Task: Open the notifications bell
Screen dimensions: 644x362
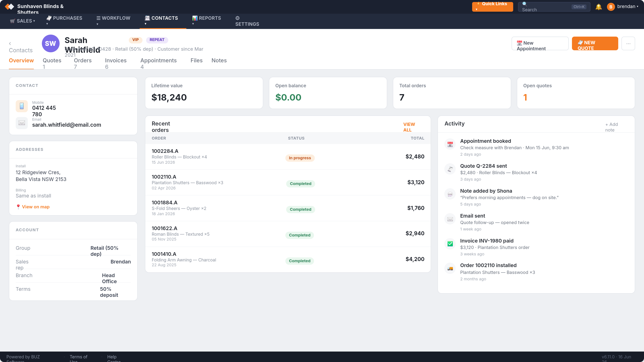Action: [x=599, y=7]
